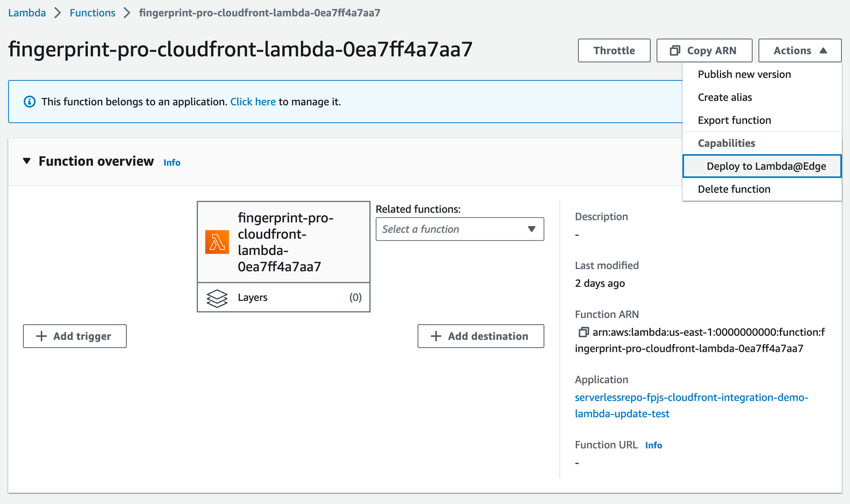The width and height of the screenshot is (850, 504).
Task: Click the plus icon on Add trigger
Action: click(41, 336)
